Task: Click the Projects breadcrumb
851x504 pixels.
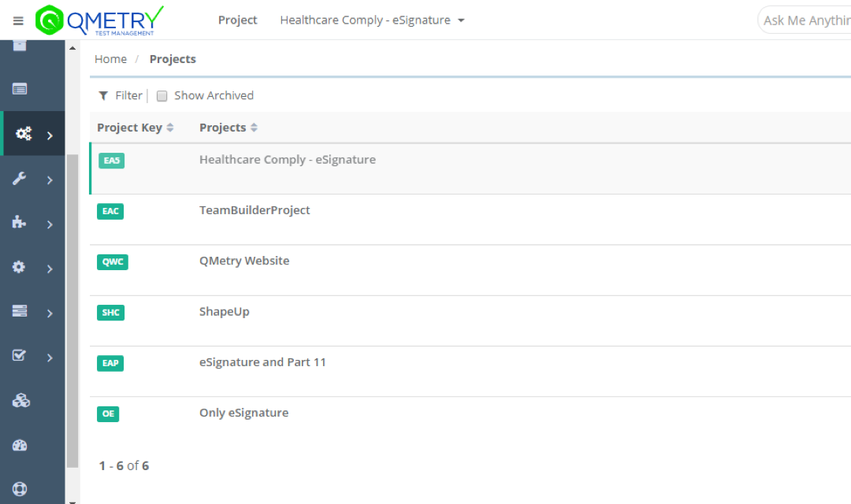Action: pos(173,59)
